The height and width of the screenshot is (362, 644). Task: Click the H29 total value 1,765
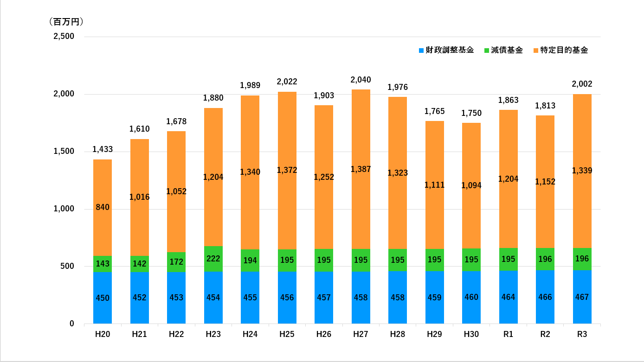point(435,111)
